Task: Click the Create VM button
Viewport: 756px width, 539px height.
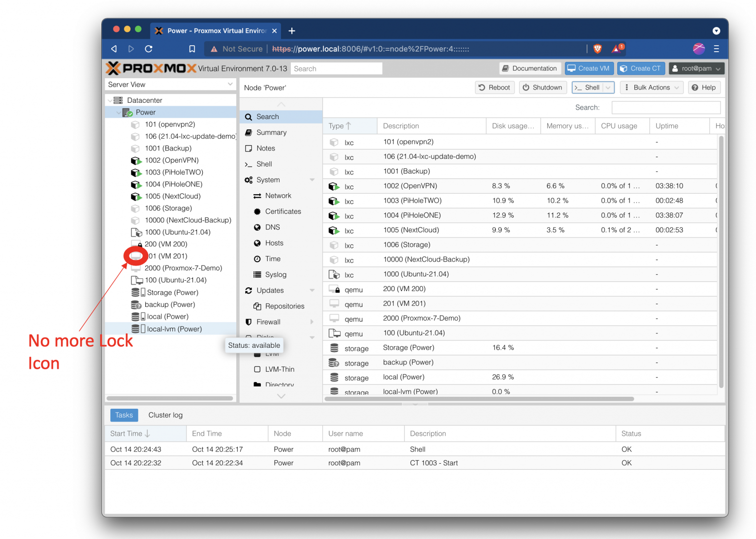Action: pos(589,68)
